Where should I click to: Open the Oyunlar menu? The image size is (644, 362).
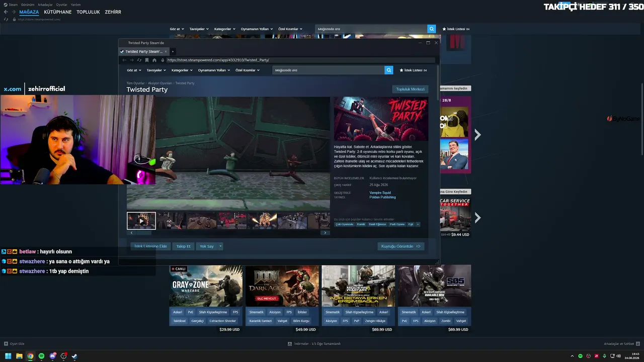(61, 5)
